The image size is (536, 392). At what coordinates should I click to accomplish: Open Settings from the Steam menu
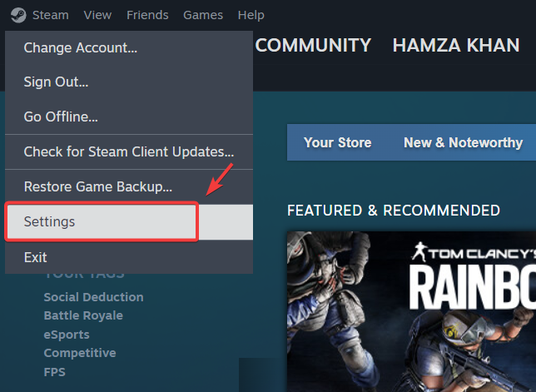(50, 222)
